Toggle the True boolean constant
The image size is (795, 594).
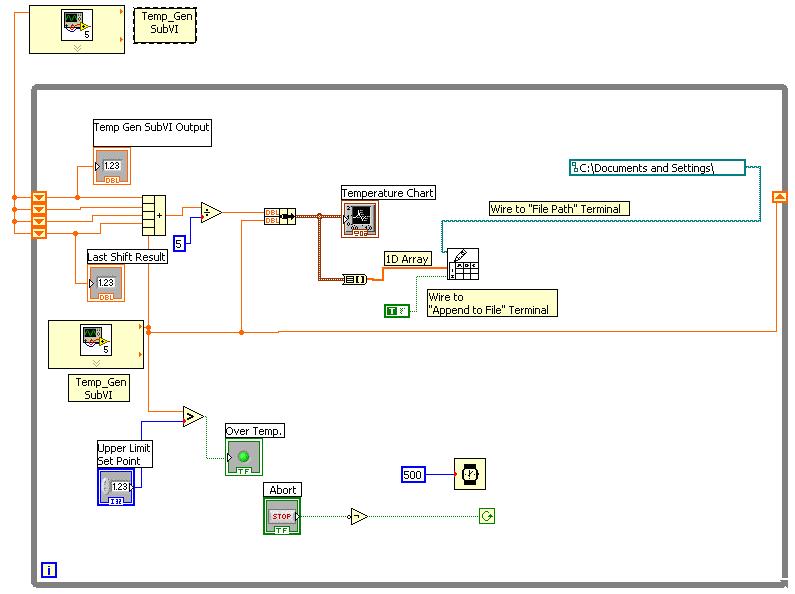tap(397, 311)
